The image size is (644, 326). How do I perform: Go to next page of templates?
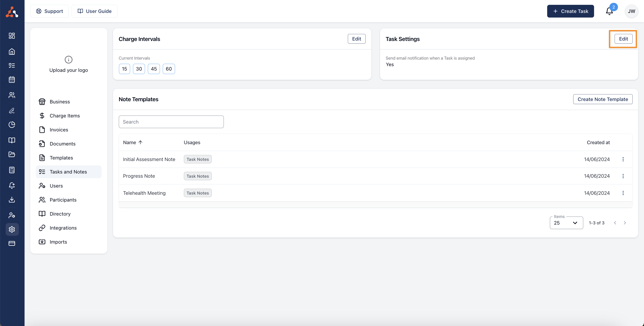click(625, 223)
